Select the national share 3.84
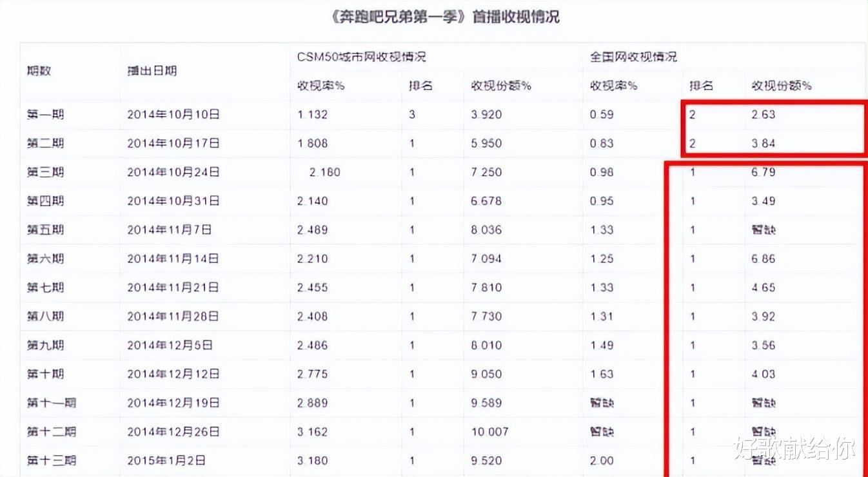The image size is (868, 477). pos(764,143)
